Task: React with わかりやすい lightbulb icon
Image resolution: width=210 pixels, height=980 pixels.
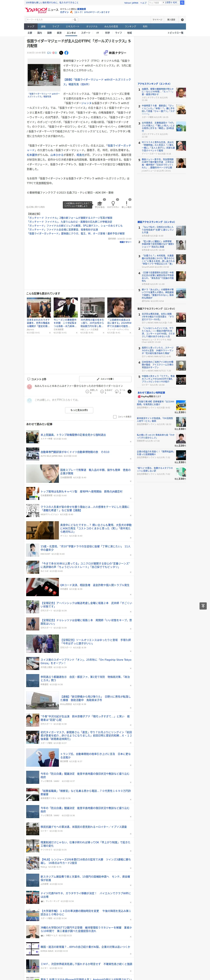Action: click(x=113, y=204)
